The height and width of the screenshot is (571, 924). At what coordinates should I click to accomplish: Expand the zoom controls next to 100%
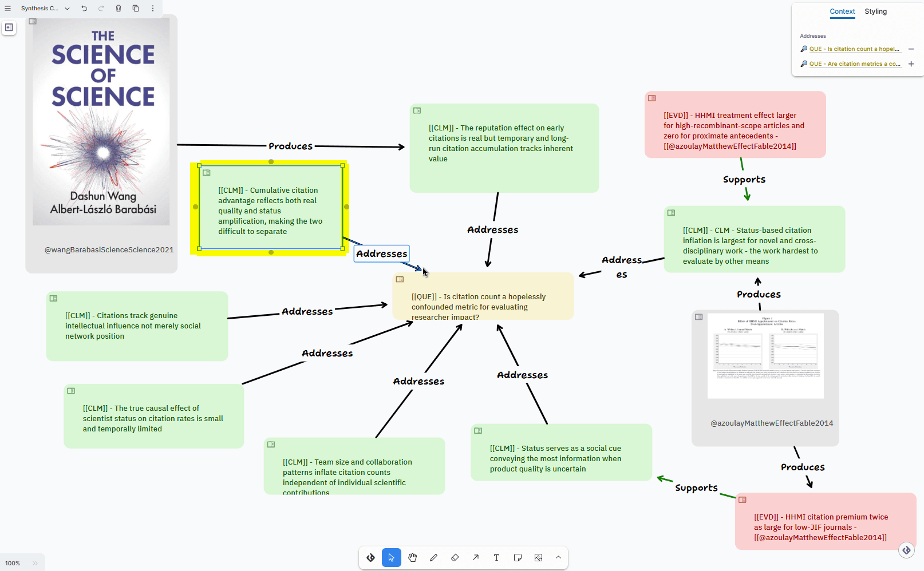[35, 563]
